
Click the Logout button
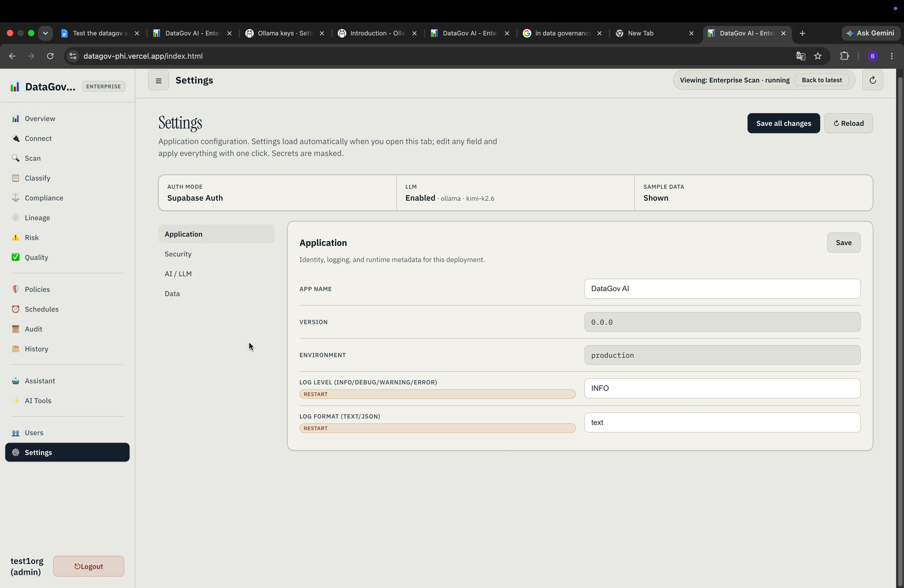tap(89, 566)
